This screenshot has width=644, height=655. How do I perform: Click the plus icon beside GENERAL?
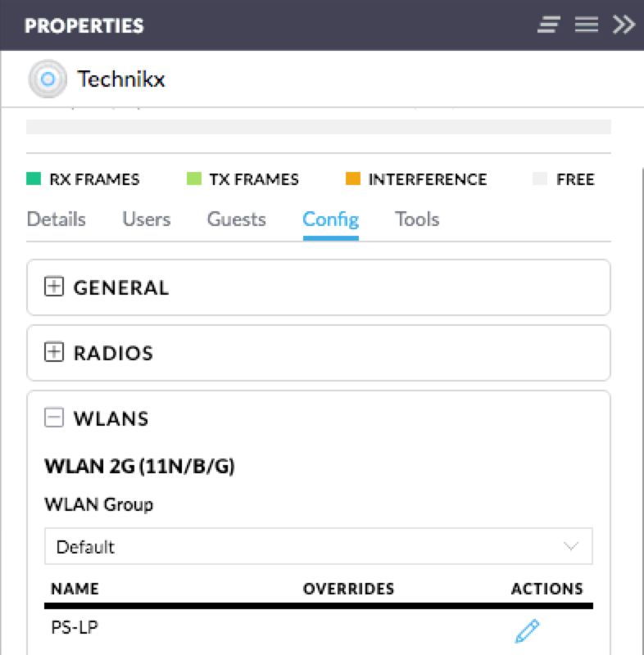54,287
